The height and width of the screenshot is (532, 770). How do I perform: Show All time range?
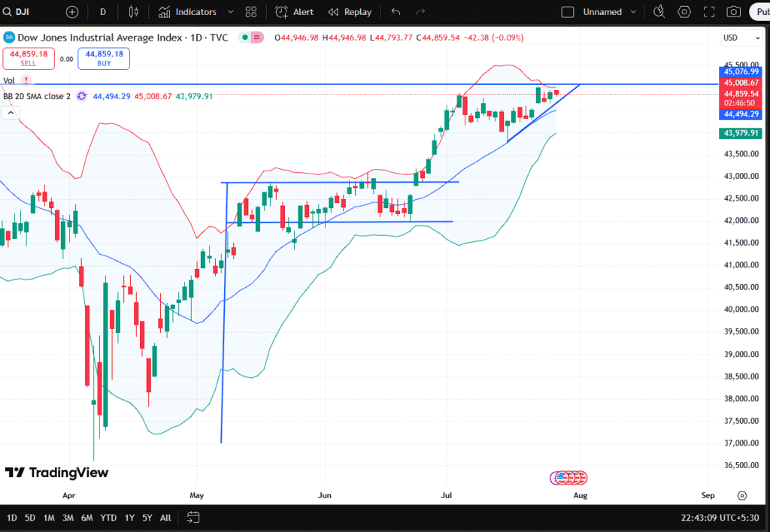point(165,518)
